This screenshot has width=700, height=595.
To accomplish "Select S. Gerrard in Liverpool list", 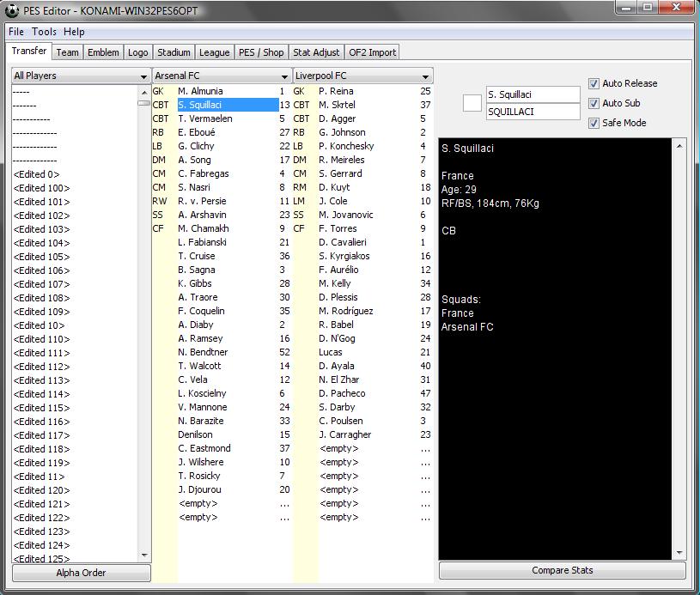I will 362,173.
